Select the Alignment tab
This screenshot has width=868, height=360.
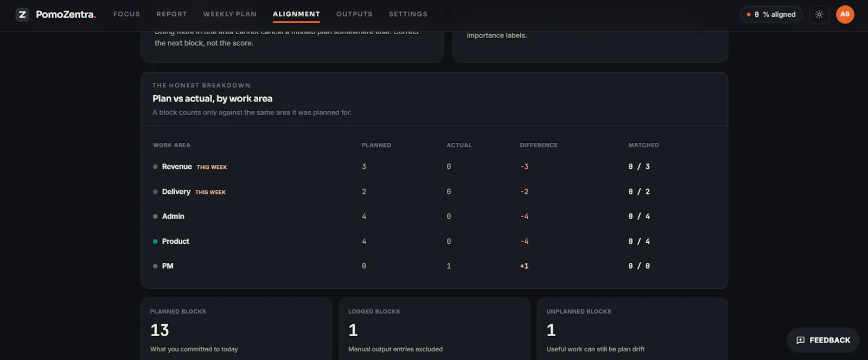[296, 14]
